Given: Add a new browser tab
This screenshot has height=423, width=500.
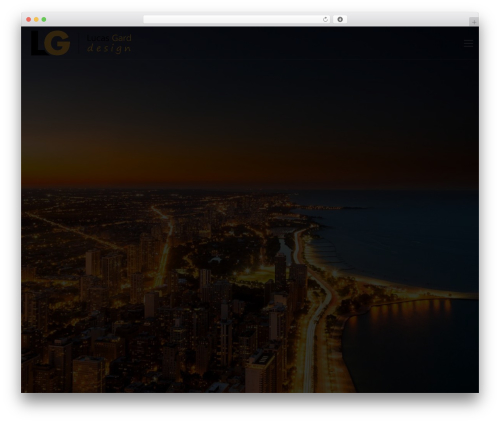Looking at the screenshot, I should point(474,22).
